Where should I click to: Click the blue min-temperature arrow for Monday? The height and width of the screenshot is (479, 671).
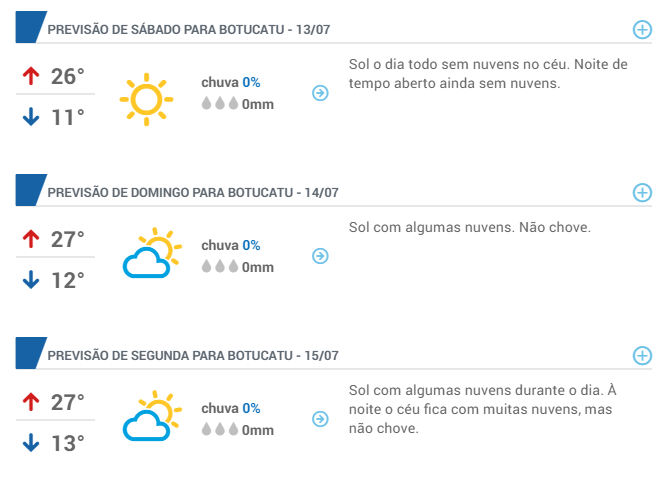tap(31, 443)
